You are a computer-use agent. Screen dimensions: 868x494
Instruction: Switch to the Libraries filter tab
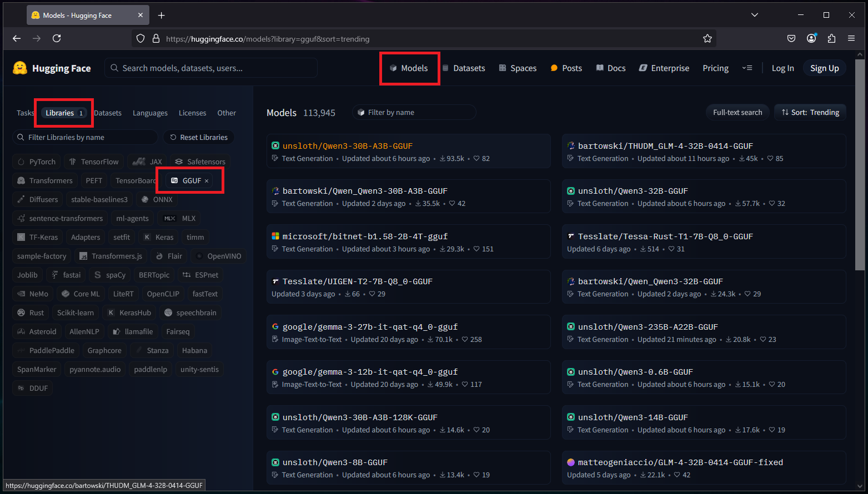point(64,113)
